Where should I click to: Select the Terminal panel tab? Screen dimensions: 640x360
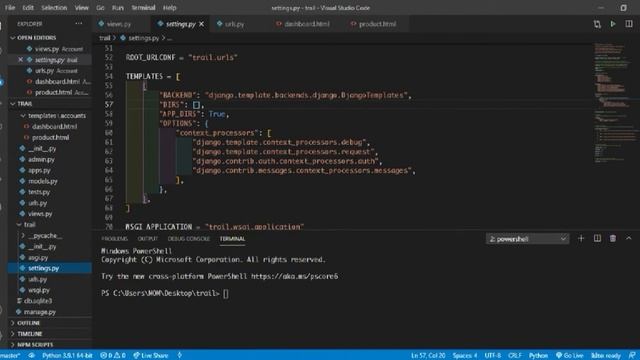[232, 239]
